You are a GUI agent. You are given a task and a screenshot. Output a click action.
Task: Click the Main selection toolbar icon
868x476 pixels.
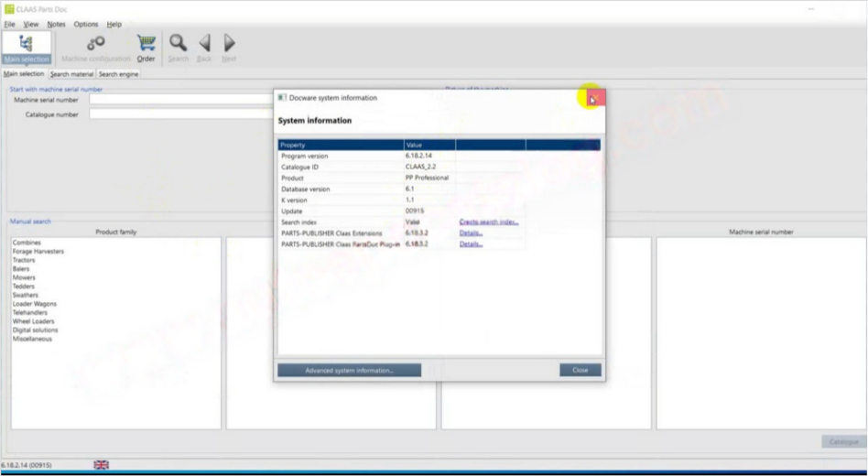[x=26, y=48]
